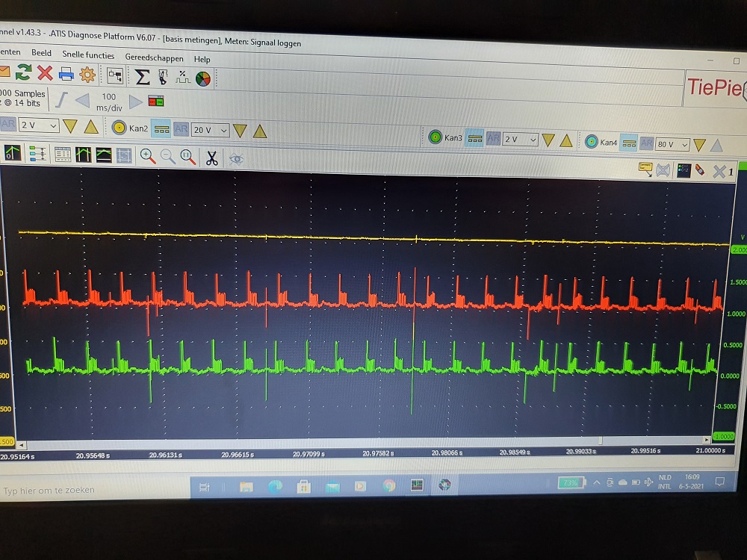Open the notification center icon
The width and height of the screenshot is (747, 560).
(719, 482)
